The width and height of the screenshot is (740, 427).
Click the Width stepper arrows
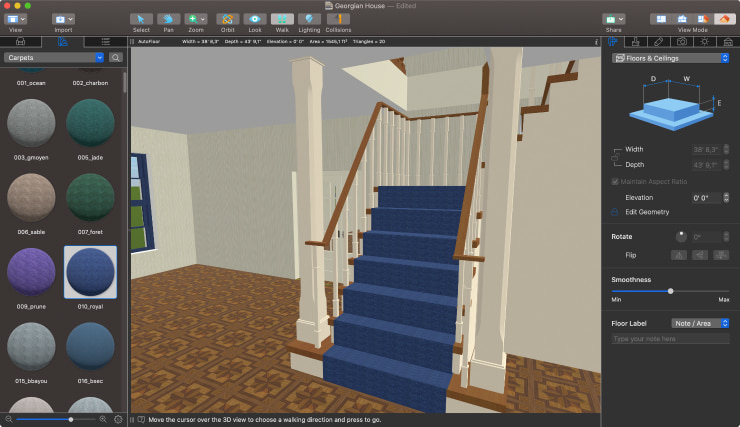(726, 150)
